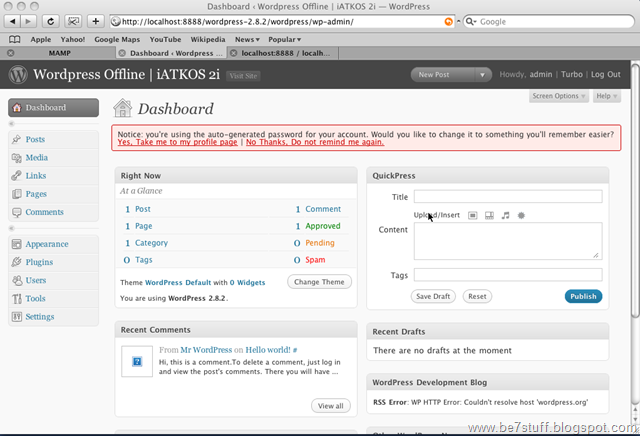640x436 pixels.
Task: Reload the page with the refresh button
Action: 51,21
